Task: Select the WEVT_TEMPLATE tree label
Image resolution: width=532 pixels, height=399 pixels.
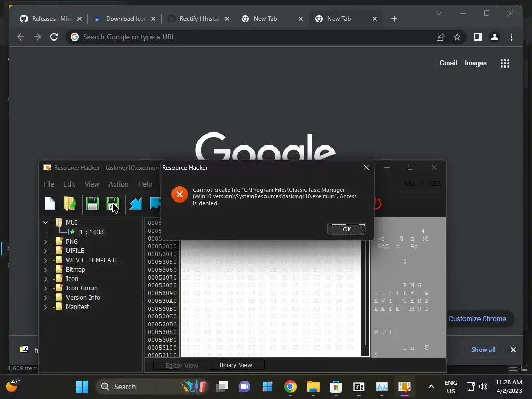Action: [x=92, y=260]
